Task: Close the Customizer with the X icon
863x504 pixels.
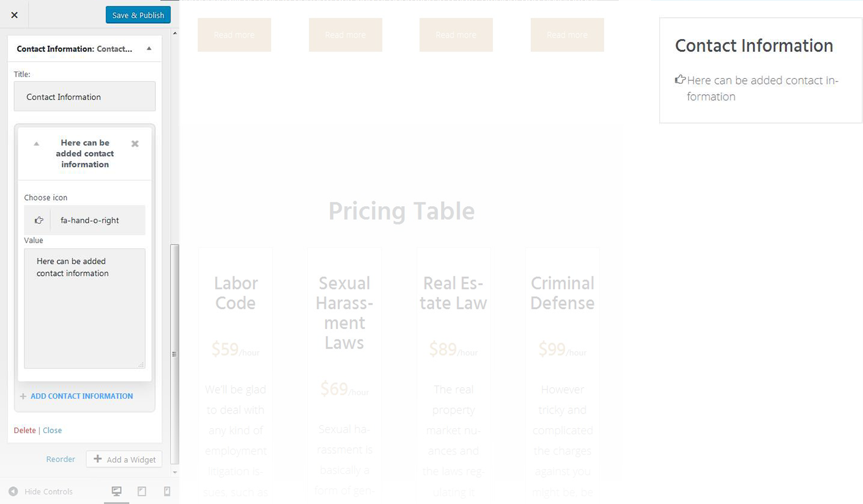Action: [15, 15]
